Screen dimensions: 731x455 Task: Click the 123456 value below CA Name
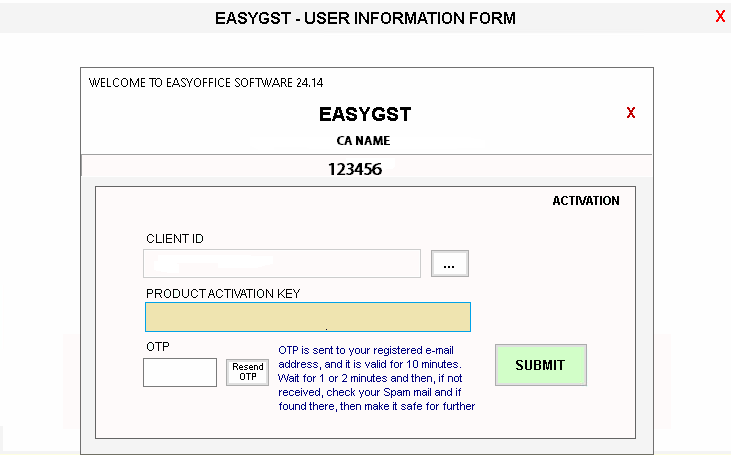click(355, 169)
